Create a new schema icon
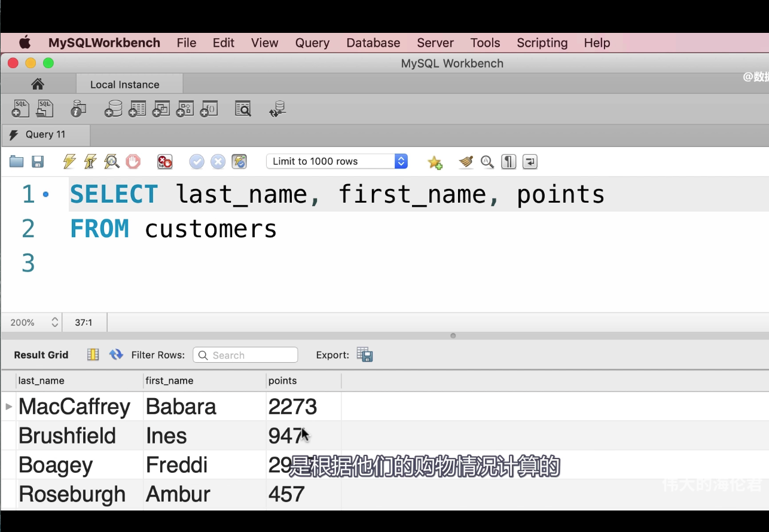769x532 pixels. click(113, 109)
